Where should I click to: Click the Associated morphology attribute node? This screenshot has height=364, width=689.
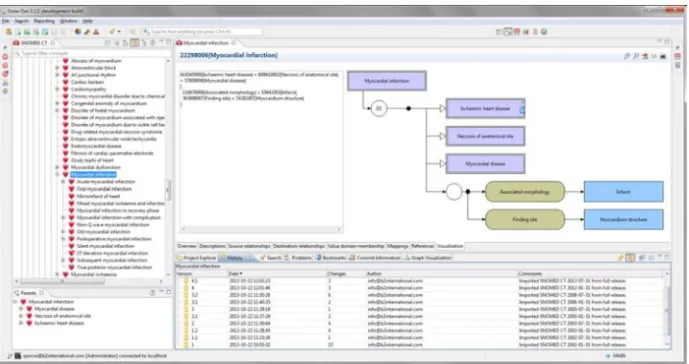pos(525,192)
